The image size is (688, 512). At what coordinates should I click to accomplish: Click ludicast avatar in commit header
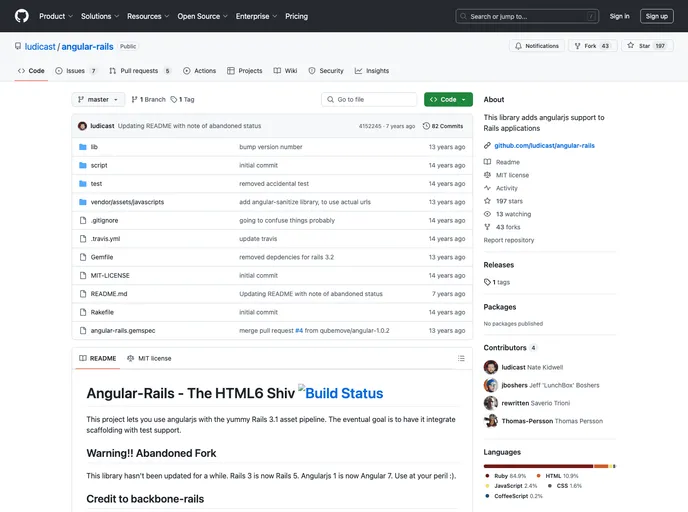pyautogui.click(x=82, y=126)
